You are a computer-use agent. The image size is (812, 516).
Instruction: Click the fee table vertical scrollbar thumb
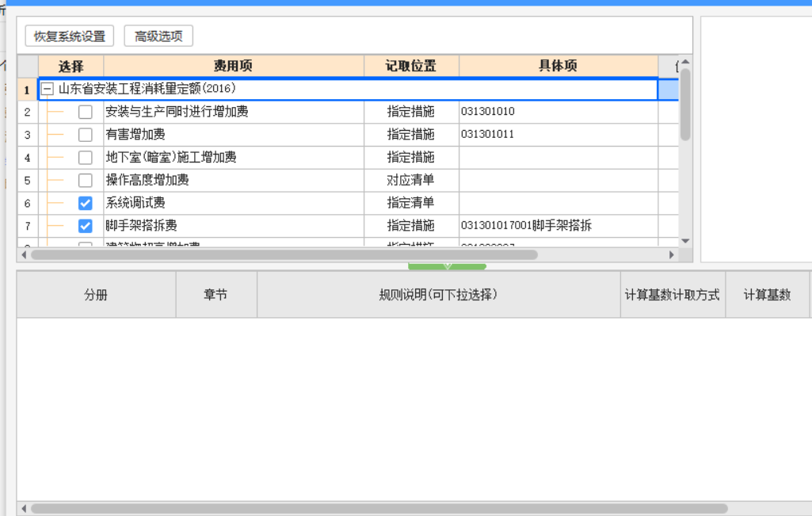(x=685, y=105)
